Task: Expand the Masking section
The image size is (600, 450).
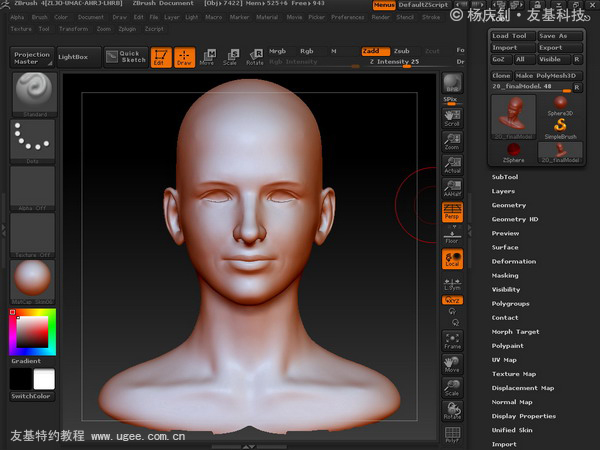Action: click(505, 276)
